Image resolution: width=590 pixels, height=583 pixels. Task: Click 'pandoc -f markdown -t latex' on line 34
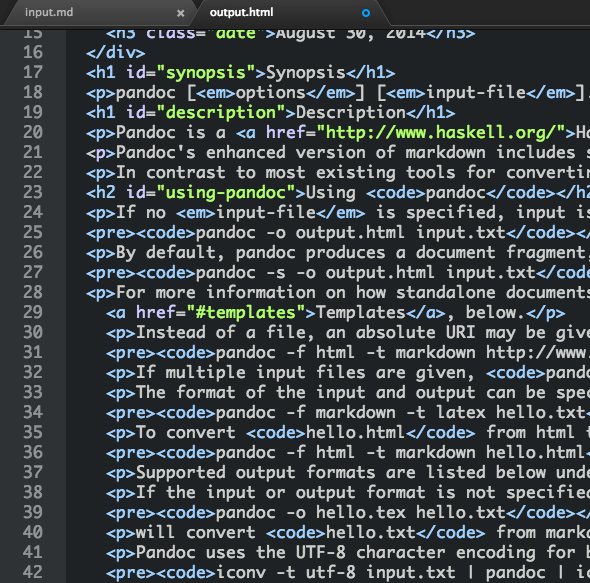point(351,413)
